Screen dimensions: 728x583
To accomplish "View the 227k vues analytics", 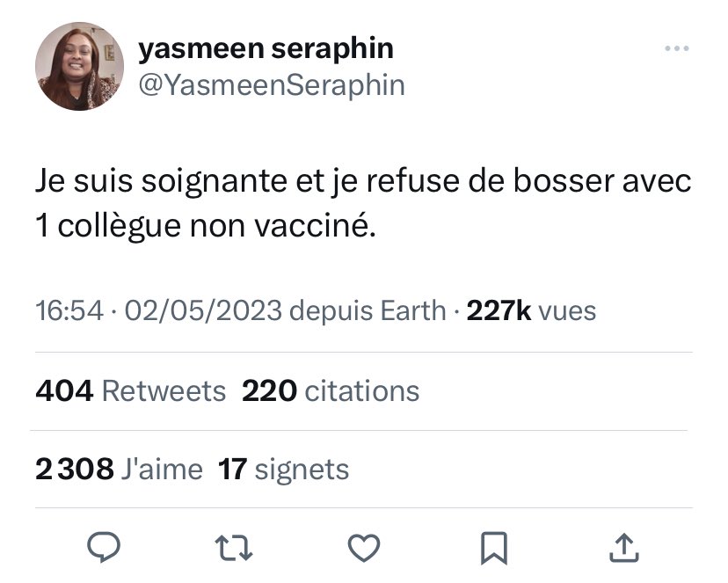I will 531,310.
